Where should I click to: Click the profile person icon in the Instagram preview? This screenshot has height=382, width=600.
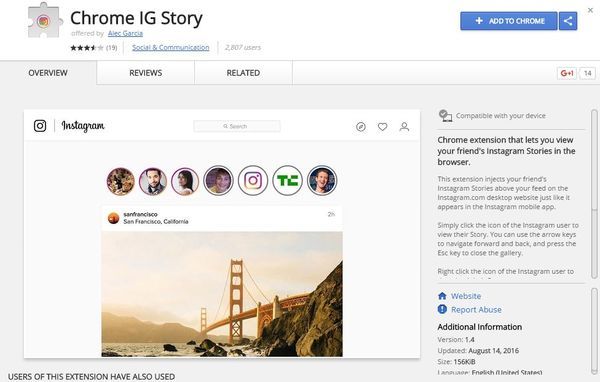tap(404, 127)
